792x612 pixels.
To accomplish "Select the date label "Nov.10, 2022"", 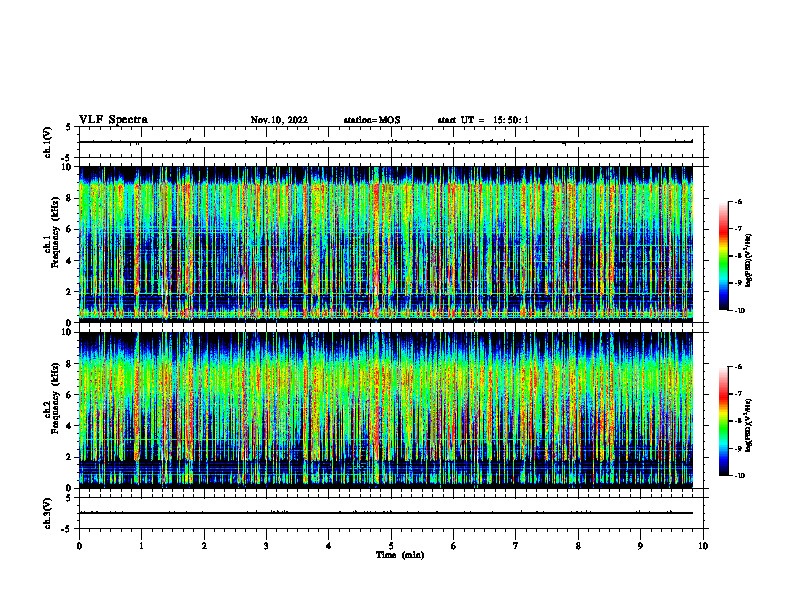I will click(x=279, y=120).
